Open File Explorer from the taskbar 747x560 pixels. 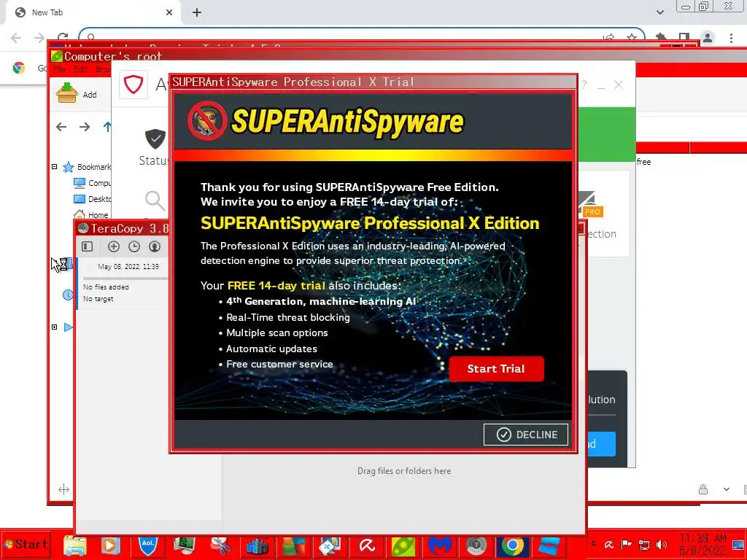click(75, 545)
